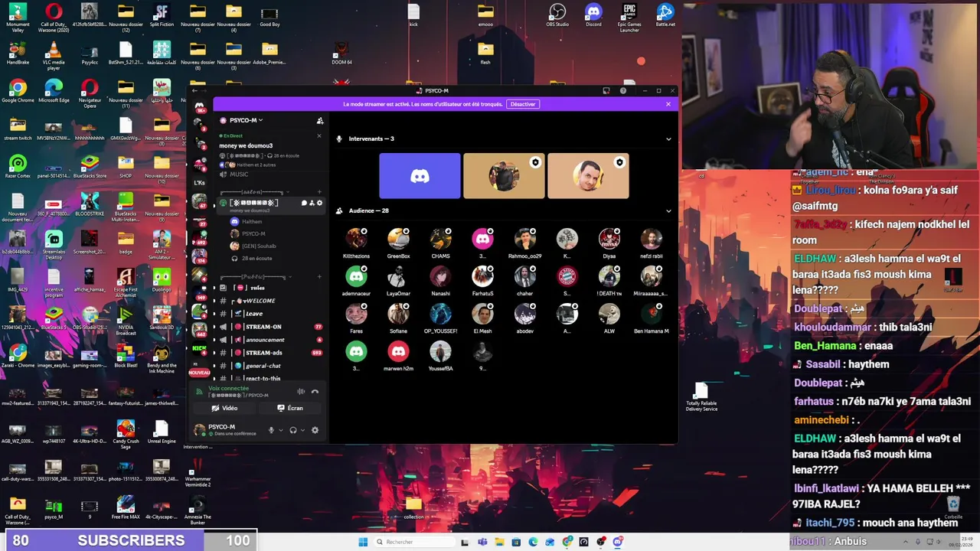Open Split Fiction desktop shortcut
The width and height of the screenshot is (980, 551).
coord(162,15)
